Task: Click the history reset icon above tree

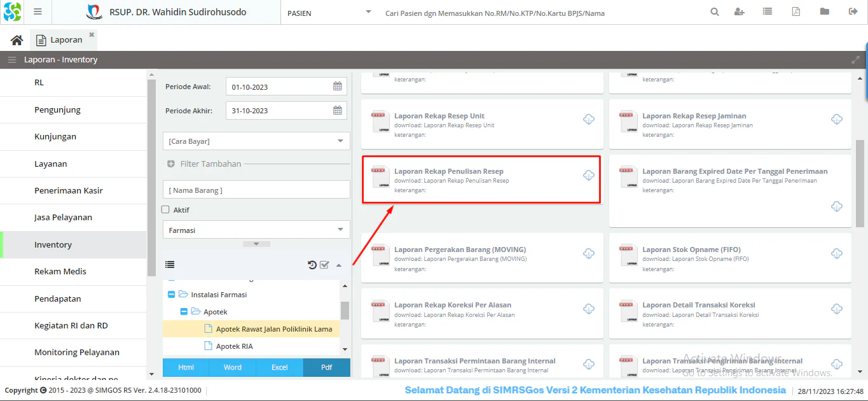Action: [312, 265]
